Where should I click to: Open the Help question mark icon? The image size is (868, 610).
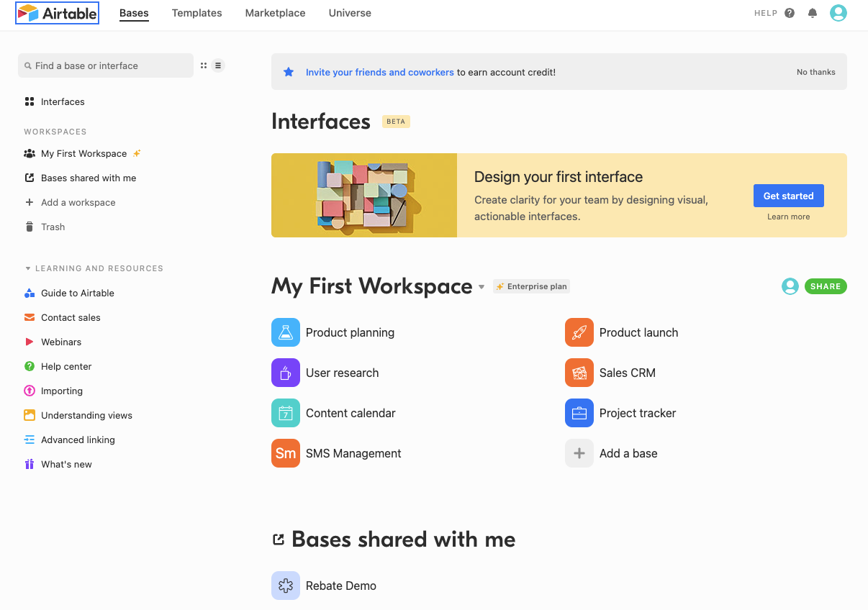790,13
